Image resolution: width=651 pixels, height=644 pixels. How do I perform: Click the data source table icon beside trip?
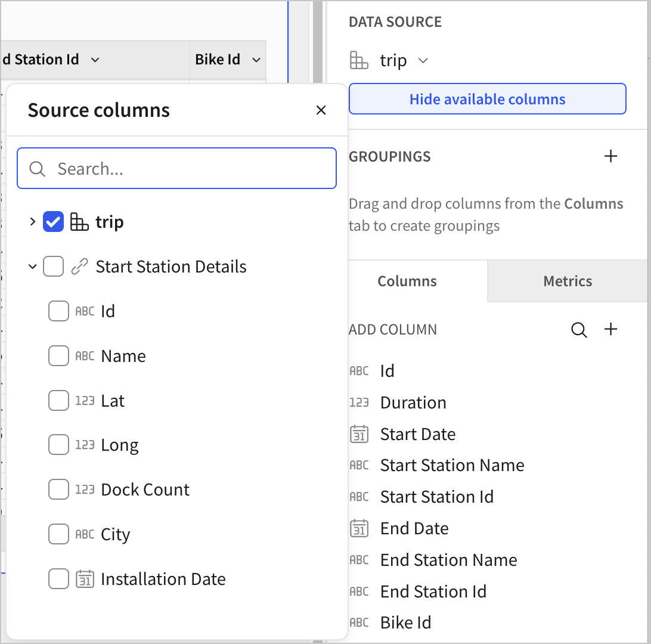click(359, 60)
